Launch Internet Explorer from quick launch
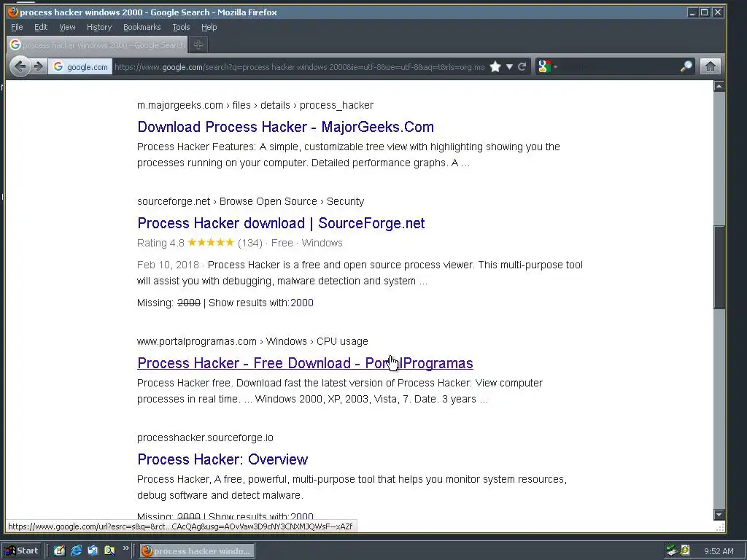This screenshot has height=560, width=747. pyautogui.click(x=76, y=551)
